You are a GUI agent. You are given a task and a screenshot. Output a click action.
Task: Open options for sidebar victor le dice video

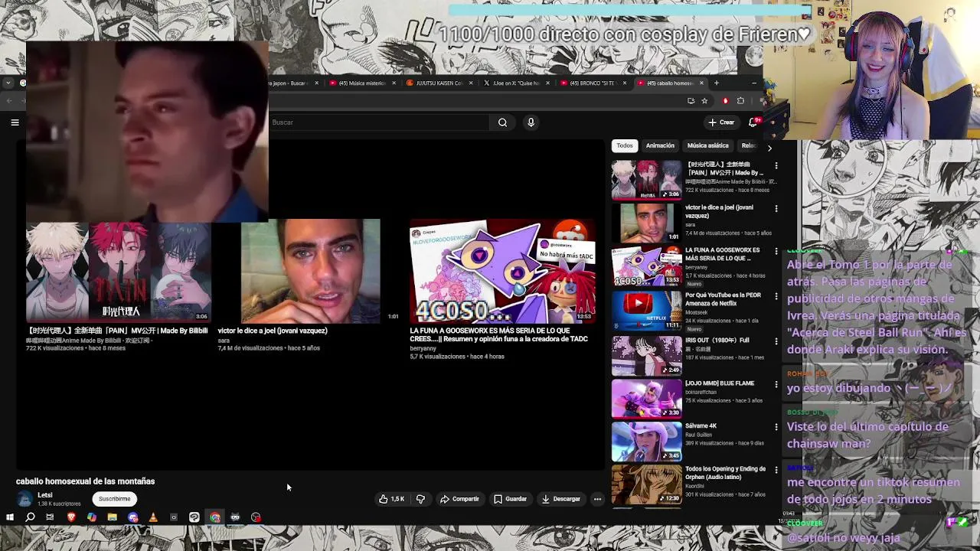(x=776, y=208)
